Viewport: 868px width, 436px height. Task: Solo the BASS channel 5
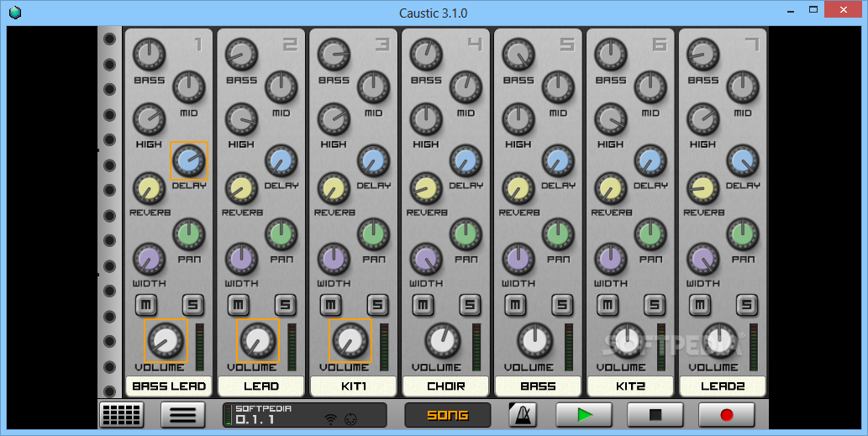coord(562,304)
